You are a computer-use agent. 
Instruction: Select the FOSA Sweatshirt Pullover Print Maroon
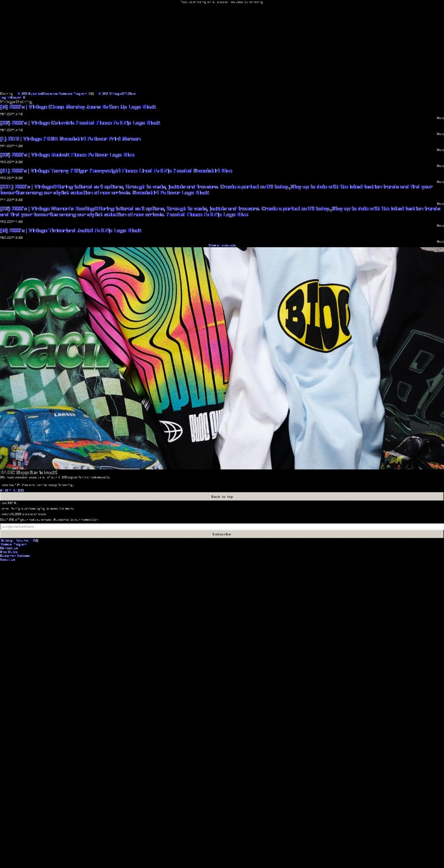pos(70,139)
